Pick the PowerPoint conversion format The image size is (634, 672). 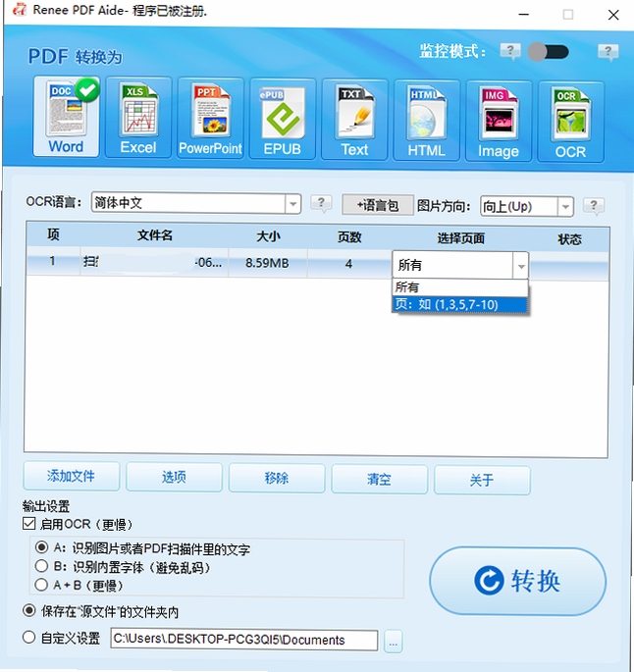(x=210, y=119)
